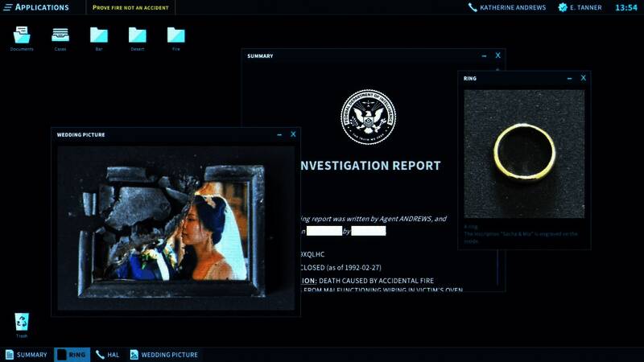Click the Prove Fire Not An Accident objective
The width and height of the screenshot is (644, 362).
coord(129,7)
